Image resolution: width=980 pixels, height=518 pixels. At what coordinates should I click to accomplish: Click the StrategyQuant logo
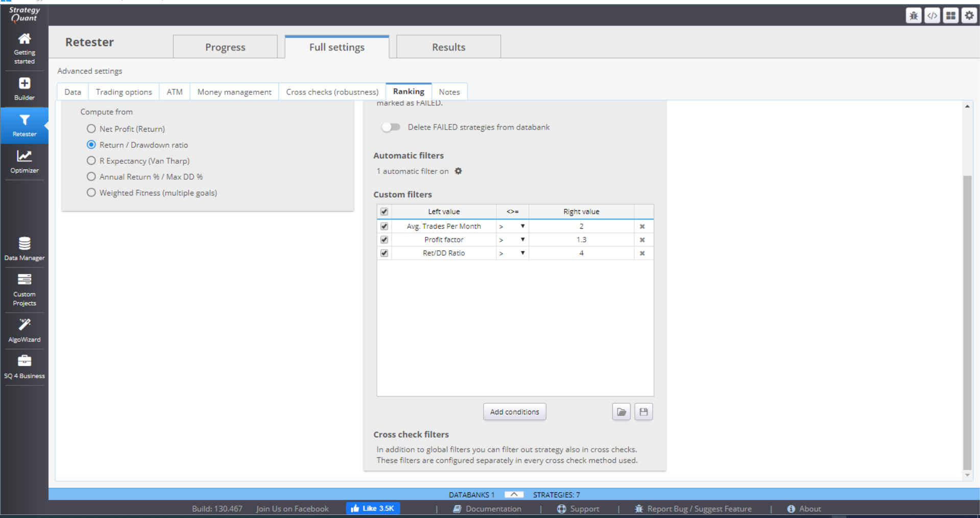pos(24,14)
